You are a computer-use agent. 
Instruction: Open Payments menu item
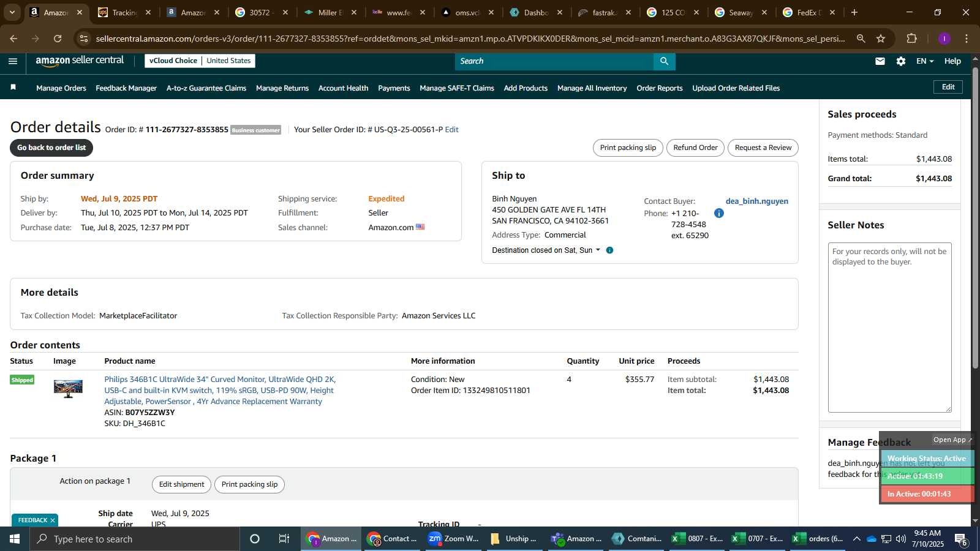click(394, 88)
